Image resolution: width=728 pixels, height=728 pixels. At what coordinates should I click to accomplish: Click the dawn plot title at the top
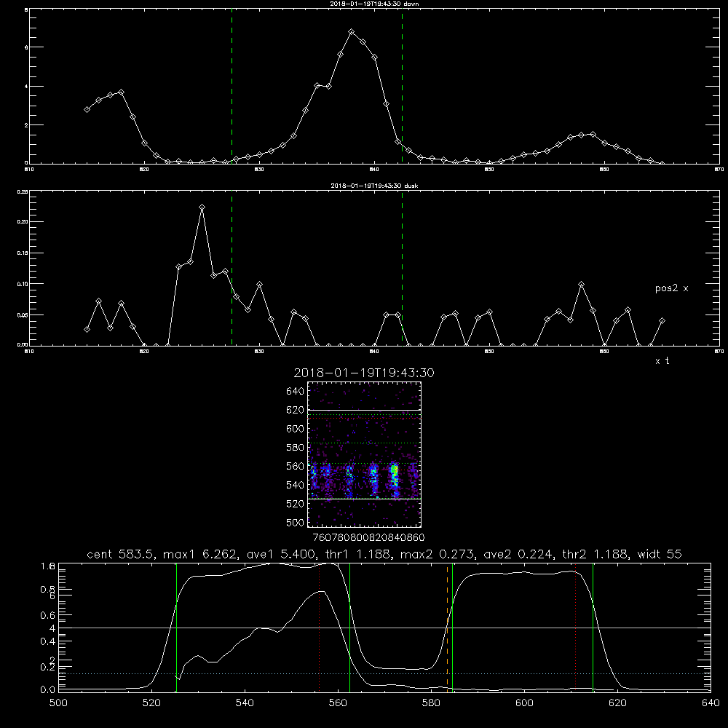pyautogui.click(x=374, y=4)
